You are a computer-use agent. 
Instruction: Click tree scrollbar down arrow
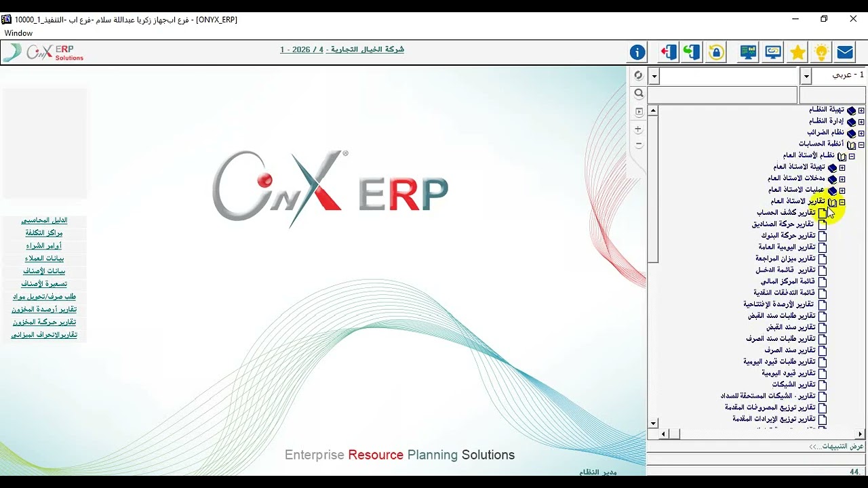coord(653,424)
